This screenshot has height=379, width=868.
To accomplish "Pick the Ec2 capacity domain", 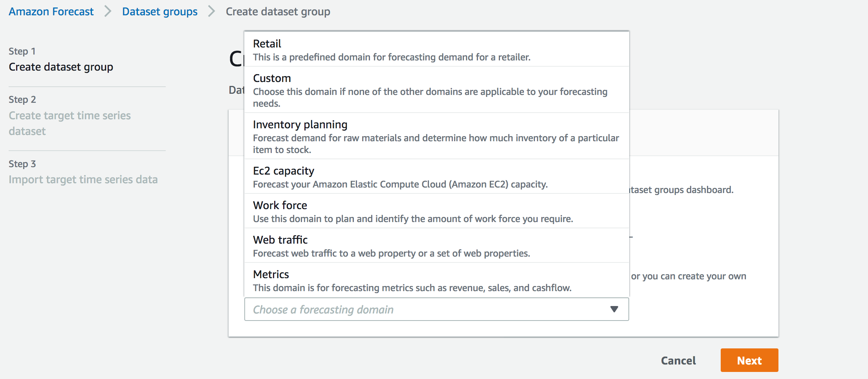I will (437, 177).
